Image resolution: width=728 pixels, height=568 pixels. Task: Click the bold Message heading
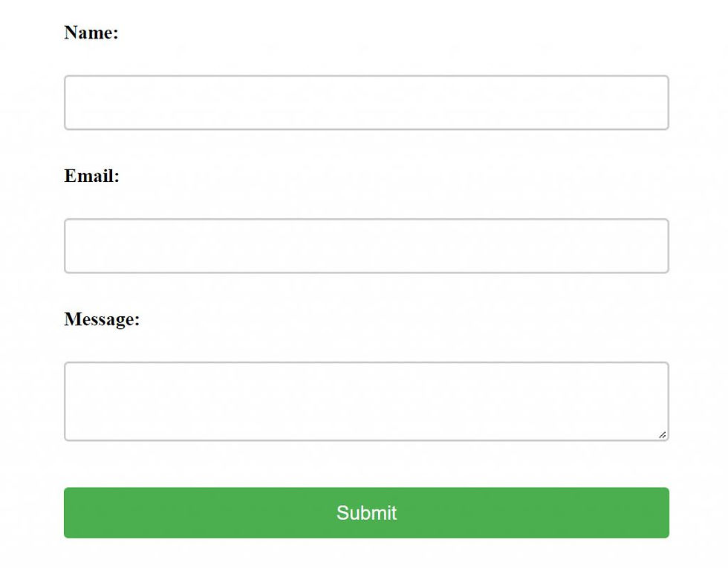(x=102, y=319)
